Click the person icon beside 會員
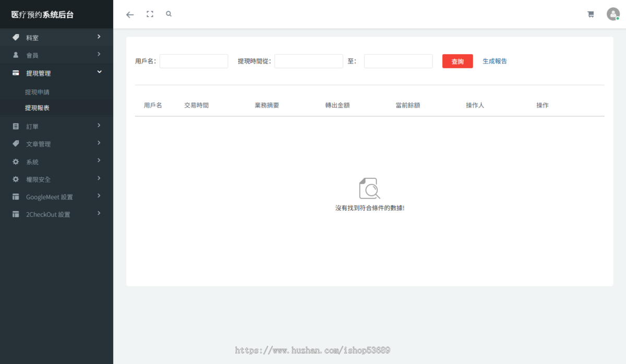 click(x=16, y=55)
